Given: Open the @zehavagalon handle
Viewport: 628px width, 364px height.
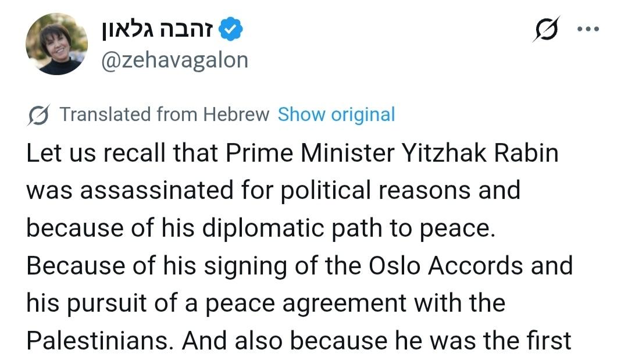Looking at the screenshot, I should [174, 60].
